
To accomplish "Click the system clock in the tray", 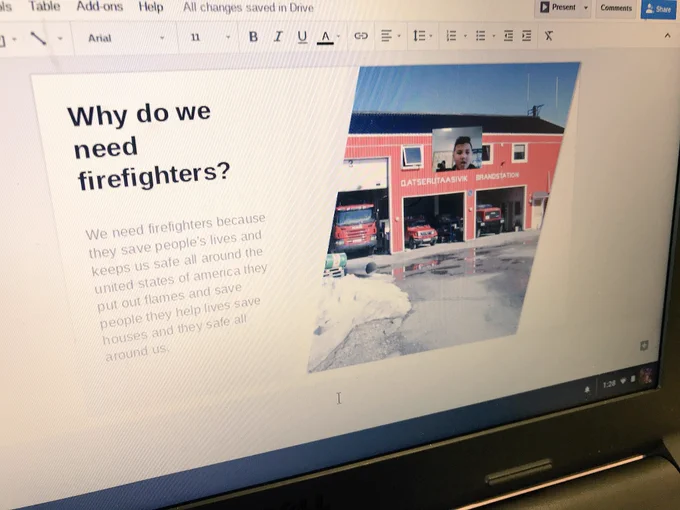I will point(609,384).
